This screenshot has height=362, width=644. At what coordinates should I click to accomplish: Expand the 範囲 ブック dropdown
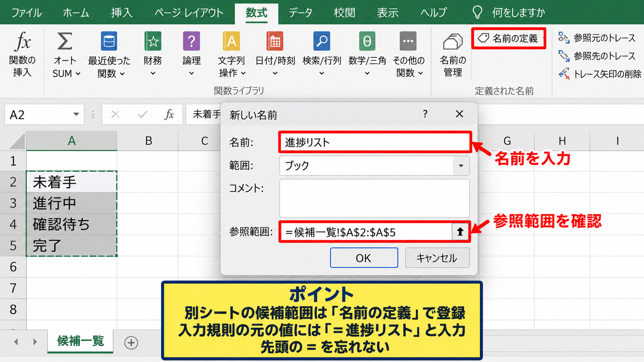click(461, 166)
